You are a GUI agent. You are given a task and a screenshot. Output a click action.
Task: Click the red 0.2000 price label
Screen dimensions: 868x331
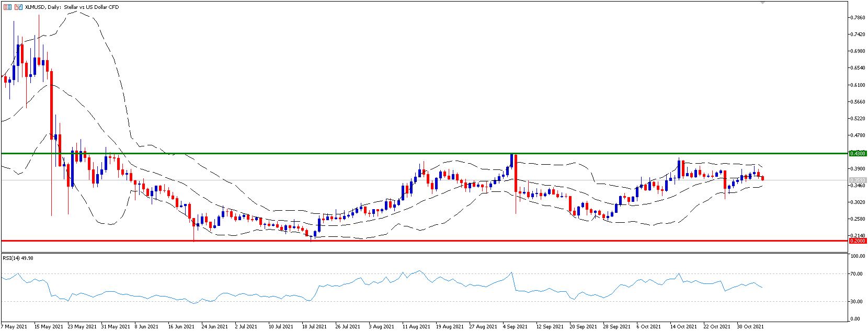858,241
